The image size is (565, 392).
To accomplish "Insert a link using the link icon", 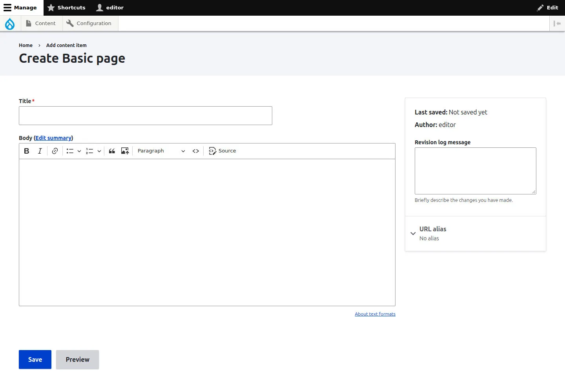I will 55,151.
